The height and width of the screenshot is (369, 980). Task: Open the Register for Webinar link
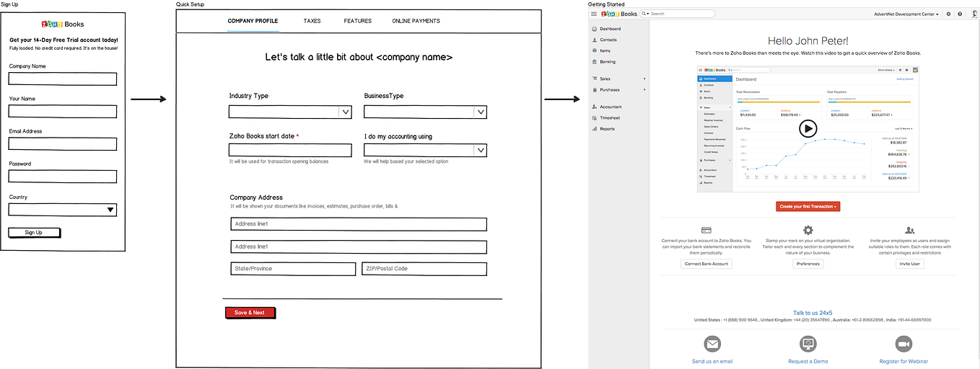point(904,361)
